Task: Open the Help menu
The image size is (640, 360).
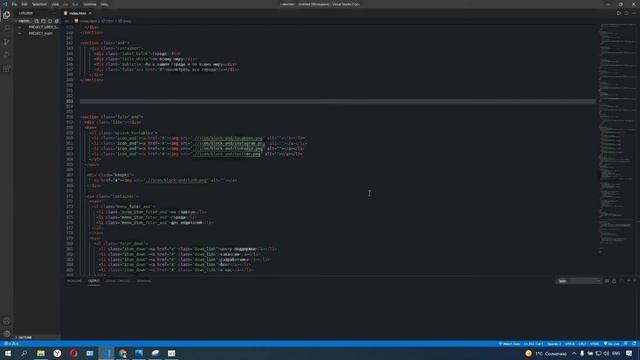Action: [104, 4]
